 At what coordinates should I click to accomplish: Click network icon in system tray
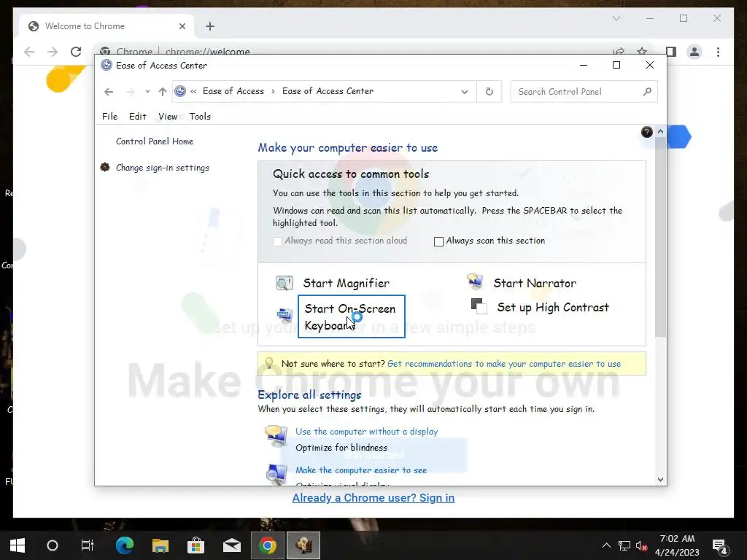pos(624,545)
